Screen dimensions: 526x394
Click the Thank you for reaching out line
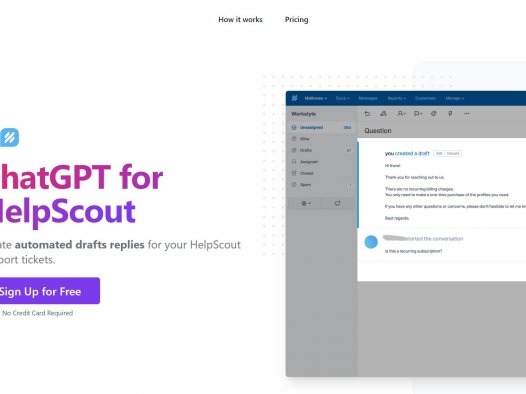tap(415, 177)
